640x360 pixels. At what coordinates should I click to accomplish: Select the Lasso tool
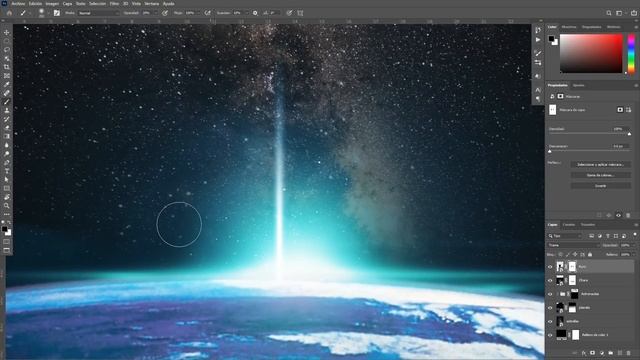(7, 50)
